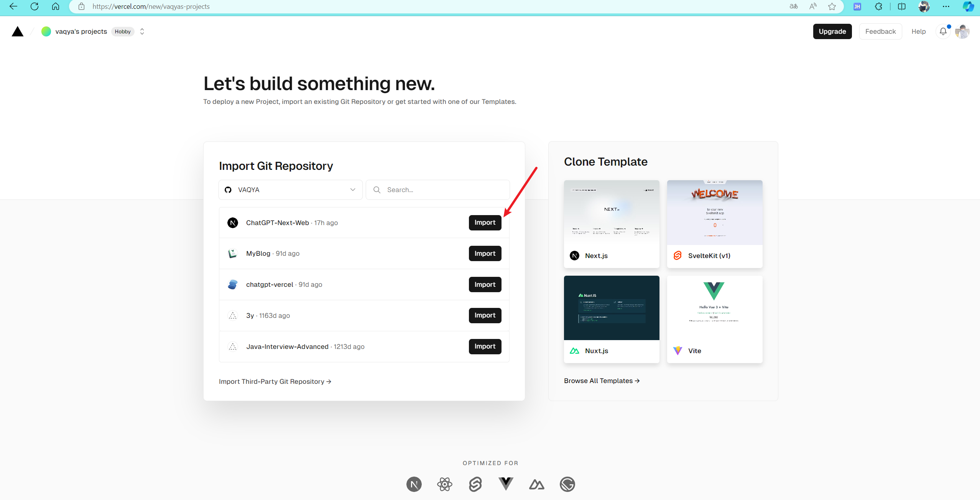Click the Browse All Templates link
The height and width of the screenshot is (500, 980).
click(602, 381)
